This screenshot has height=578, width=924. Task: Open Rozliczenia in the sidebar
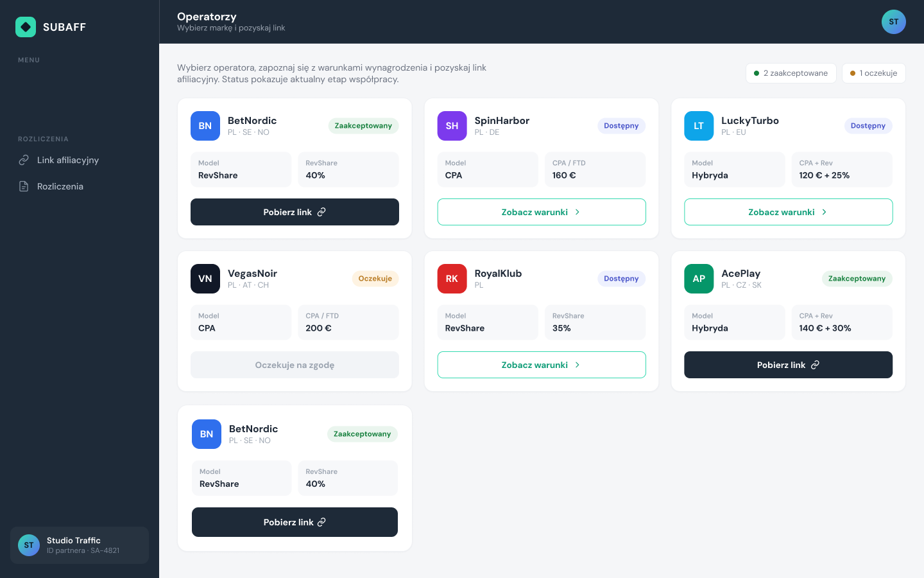(80, 186)
